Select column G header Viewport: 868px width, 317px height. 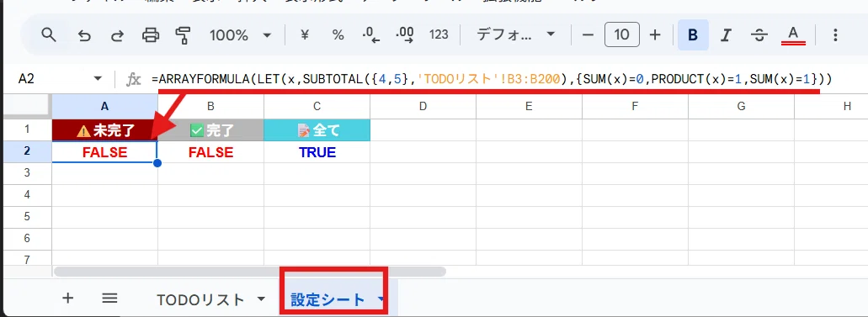coord(741,107)
